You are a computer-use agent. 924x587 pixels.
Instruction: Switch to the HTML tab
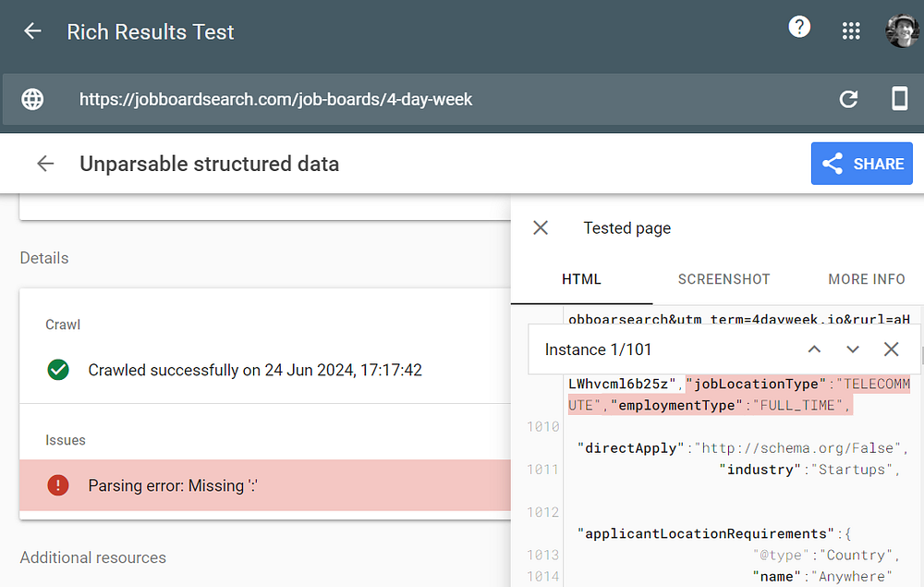coord(581,279)
